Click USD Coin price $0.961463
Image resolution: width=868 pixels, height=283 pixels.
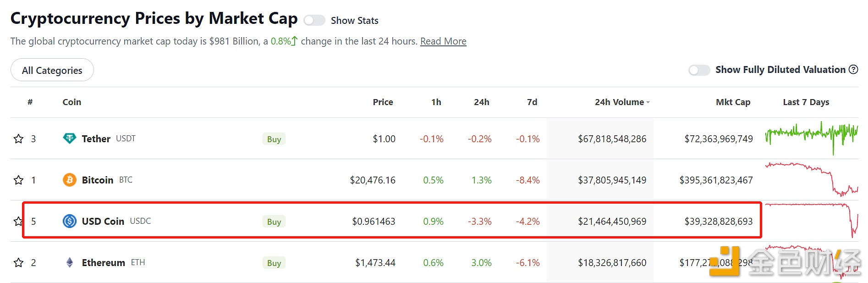(374, 221)
